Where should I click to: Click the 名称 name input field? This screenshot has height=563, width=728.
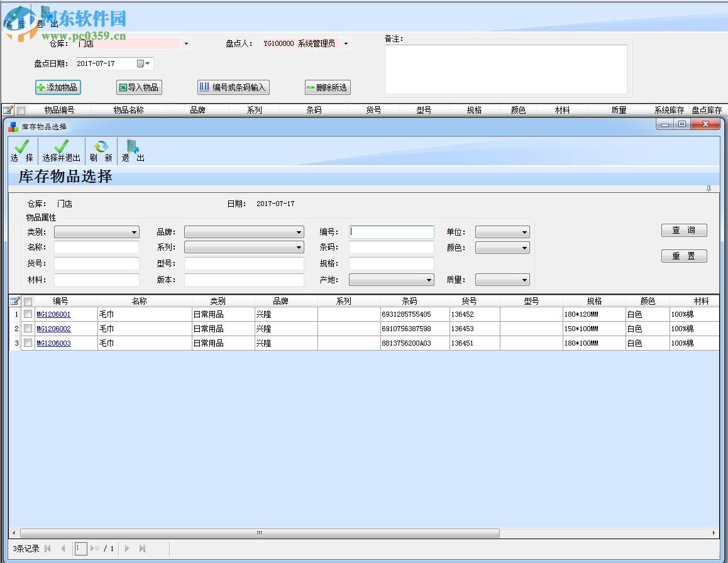(x=96, y=248)
